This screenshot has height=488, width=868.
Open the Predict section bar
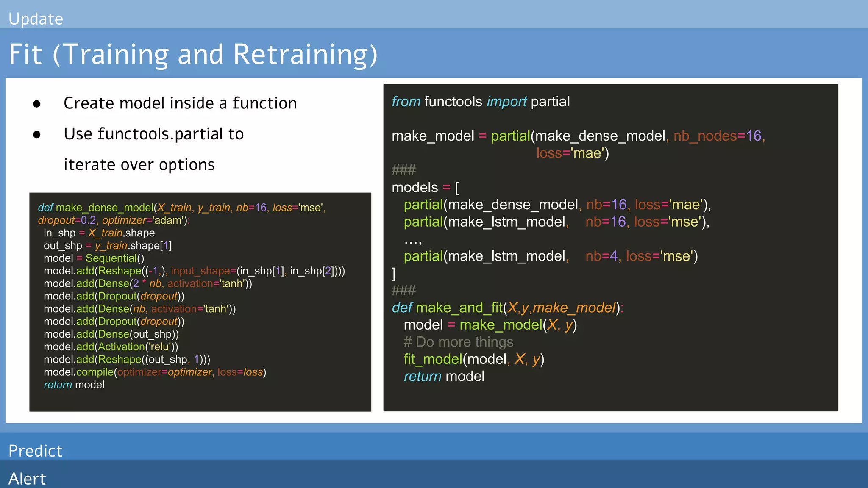click(x=36, y=451)
